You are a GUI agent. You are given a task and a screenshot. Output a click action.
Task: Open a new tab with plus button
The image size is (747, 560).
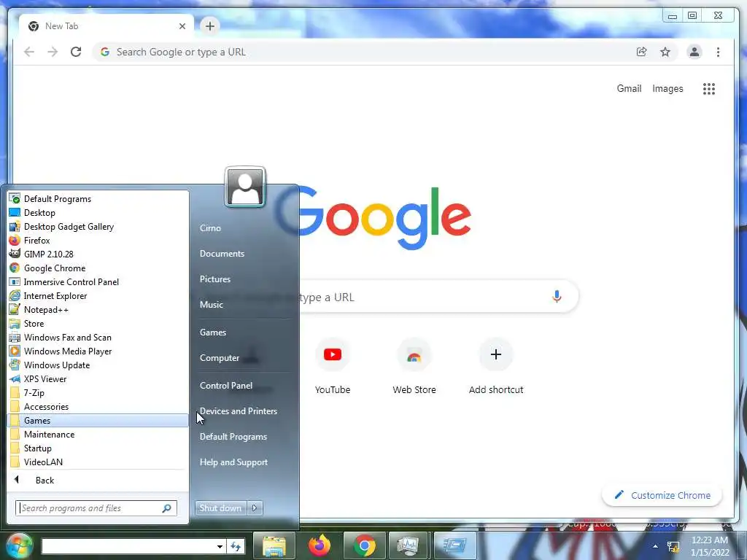pyautogui.click(x=209, y=26)
